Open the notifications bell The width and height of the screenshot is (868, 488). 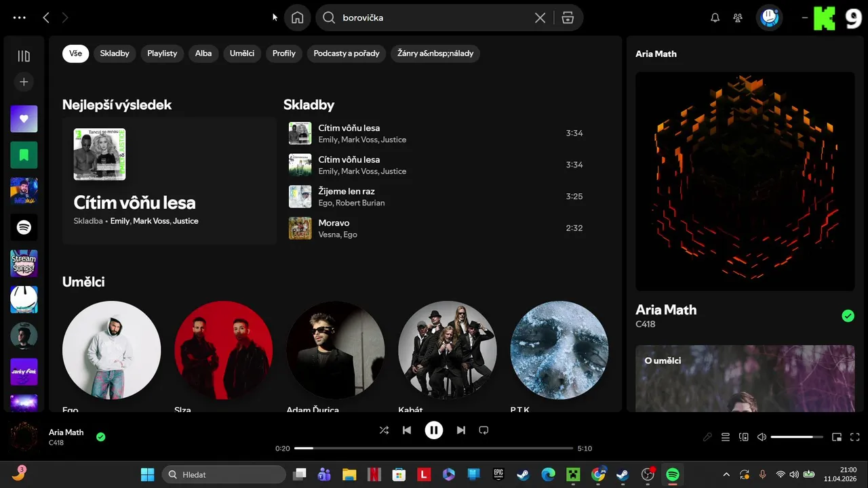click(x=715, y=18)
